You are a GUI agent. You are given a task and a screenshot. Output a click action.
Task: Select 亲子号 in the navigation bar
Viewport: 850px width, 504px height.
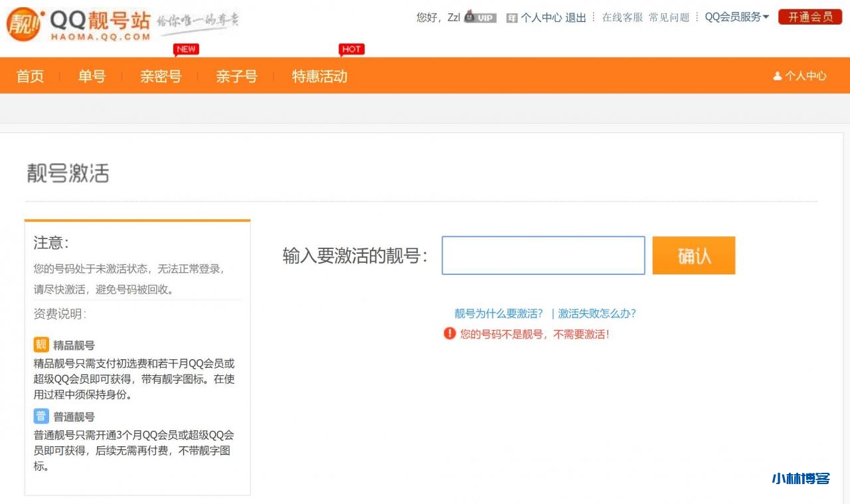click(236, 76)
